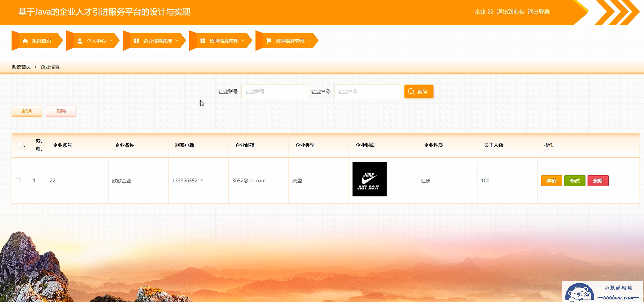Open the 应聘信息管理 menu

(287, 41)
